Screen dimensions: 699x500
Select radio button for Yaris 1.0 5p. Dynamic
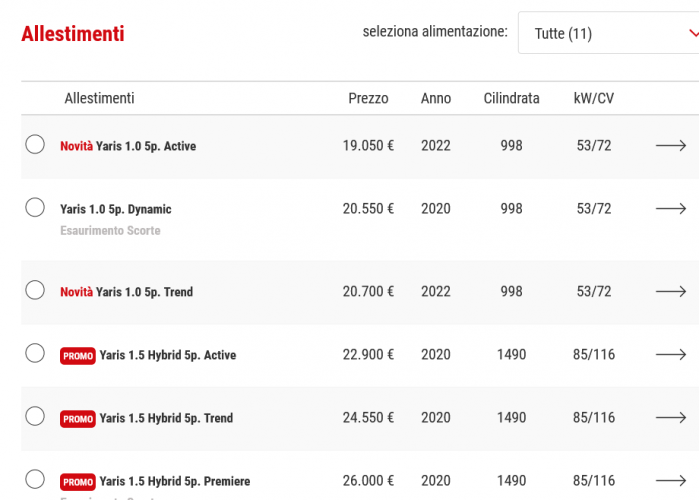35,208
